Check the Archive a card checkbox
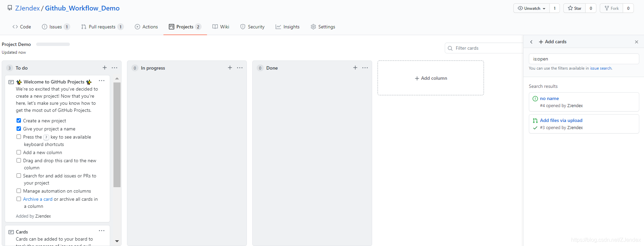 (x=19, y=199)
